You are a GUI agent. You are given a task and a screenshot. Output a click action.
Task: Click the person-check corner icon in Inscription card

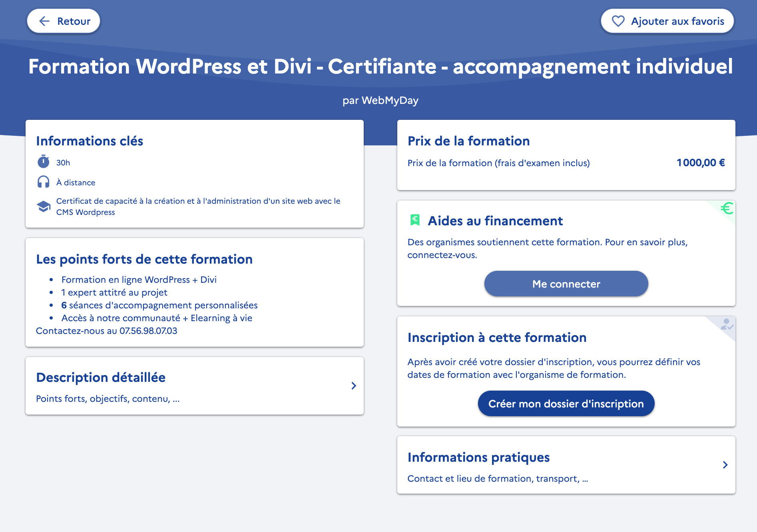pos(727,324)
